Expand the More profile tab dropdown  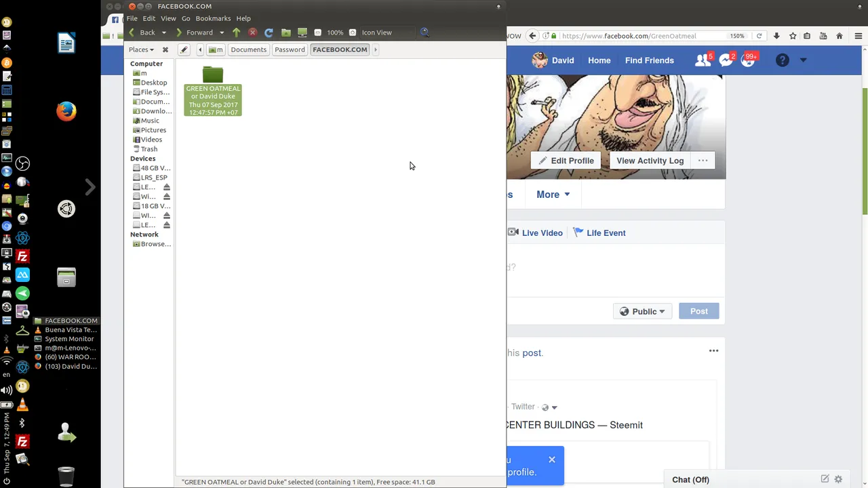tap(553, 195)
